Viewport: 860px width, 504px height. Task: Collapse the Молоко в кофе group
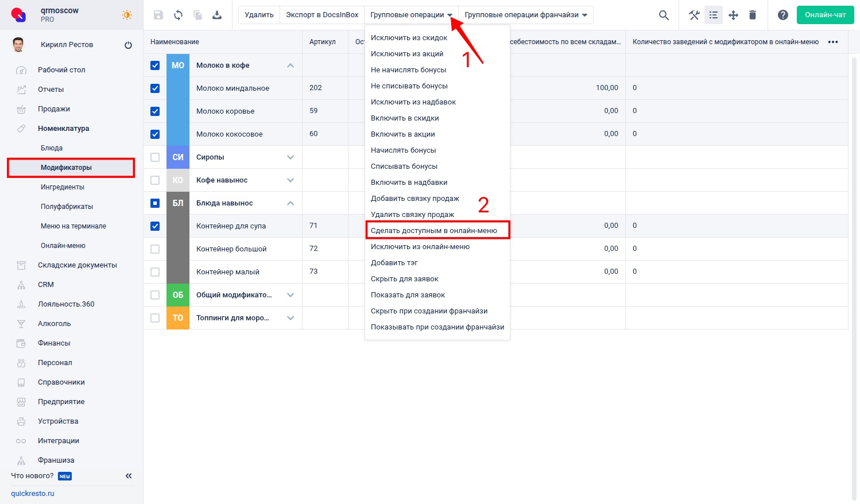pyautogui.click(x=290, y=65)
